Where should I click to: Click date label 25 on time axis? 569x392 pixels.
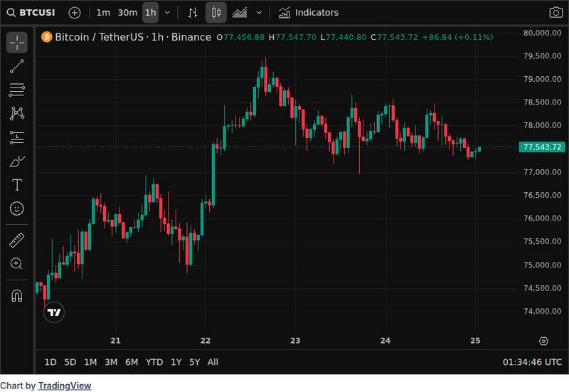click(475, 341)
